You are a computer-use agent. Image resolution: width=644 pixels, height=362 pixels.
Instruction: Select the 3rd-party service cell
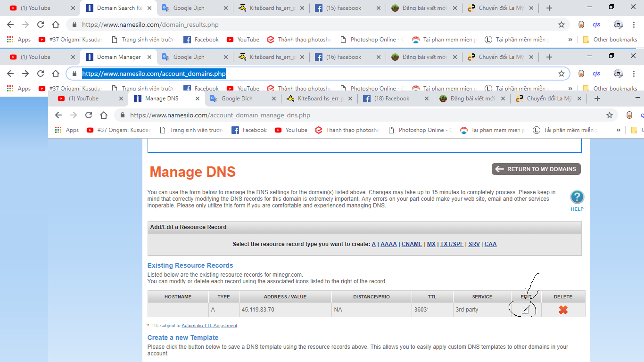pyautogui.click(x=482, y=310)
